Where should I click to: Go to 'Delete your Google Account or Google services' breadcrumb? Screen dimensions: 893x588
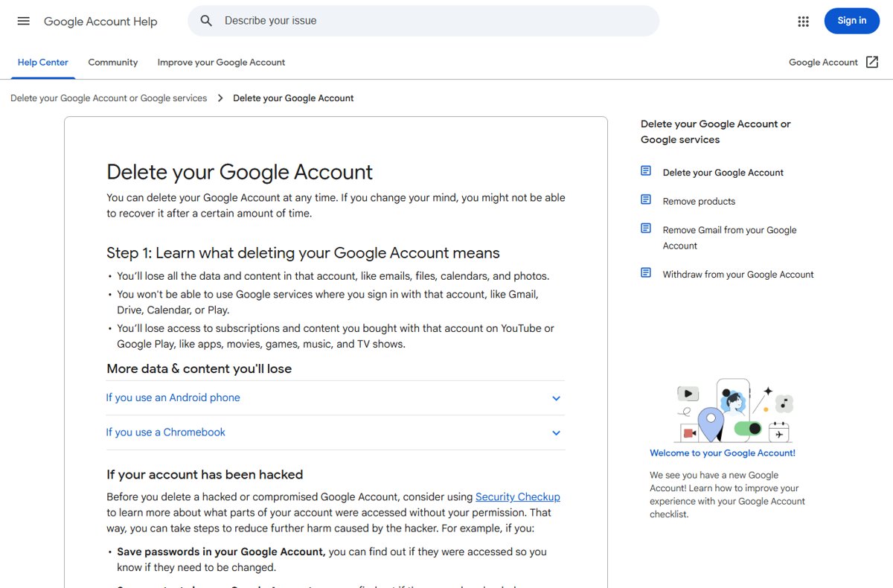click(x=109, y=98)
